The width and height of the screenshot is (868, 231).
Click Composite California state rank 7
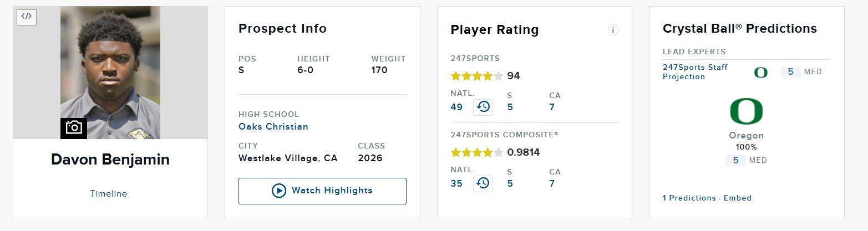[552, 183]
